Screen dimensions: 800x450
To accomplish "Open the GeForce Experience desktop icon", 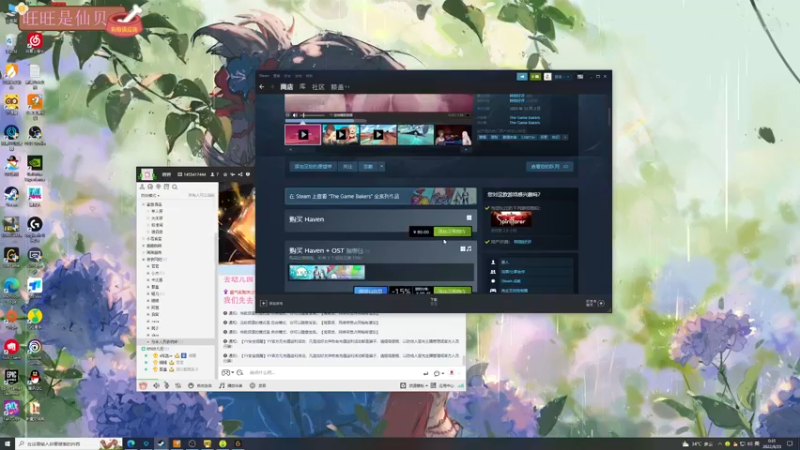I will point(35,168).
